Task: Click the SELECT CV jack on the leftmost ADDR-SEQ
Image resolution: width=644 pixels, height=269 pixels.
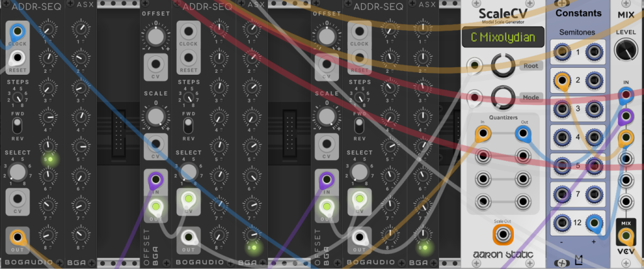Action: pos(17,199)
